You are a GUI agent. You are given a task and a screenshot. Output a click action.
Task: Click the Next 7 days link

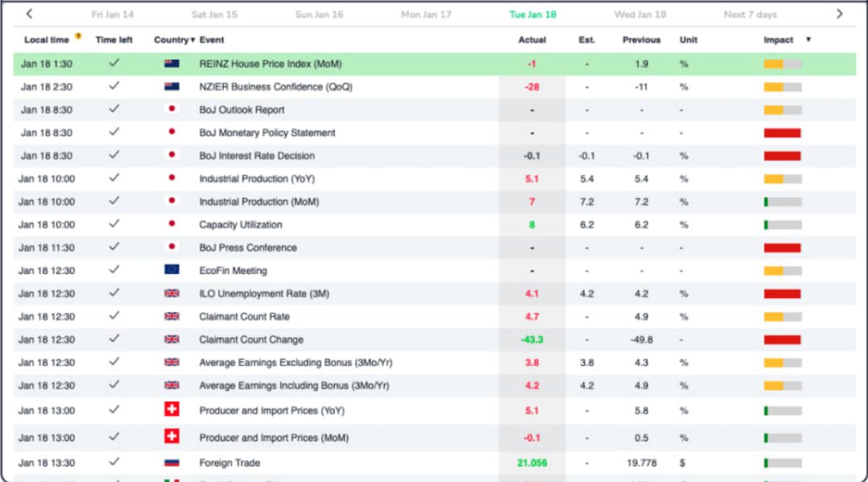click(x=750, y=15)
